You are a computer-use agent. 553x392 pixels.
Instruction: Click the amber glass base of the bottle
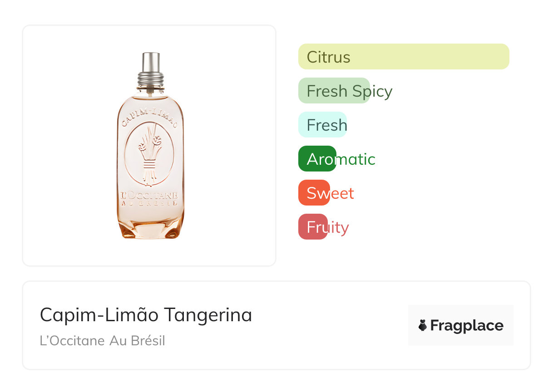(150, 229)
